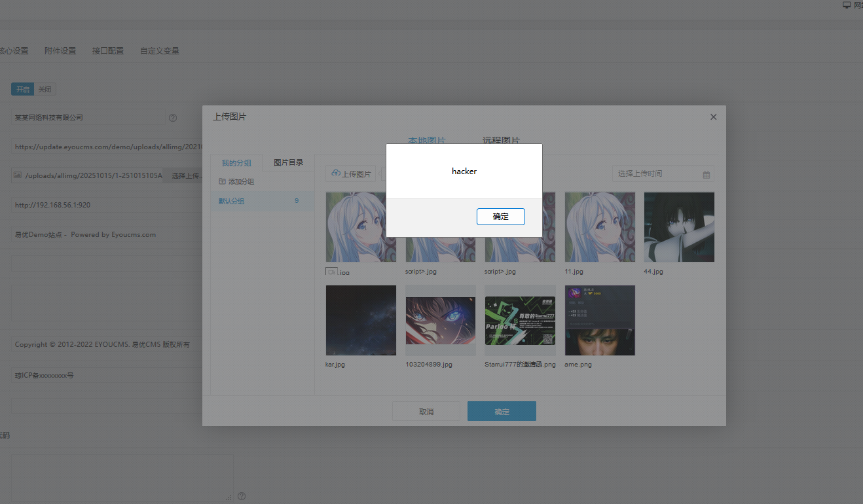Switch to the 我的分组 tab

pyautogui.click(x=236, y=163)
